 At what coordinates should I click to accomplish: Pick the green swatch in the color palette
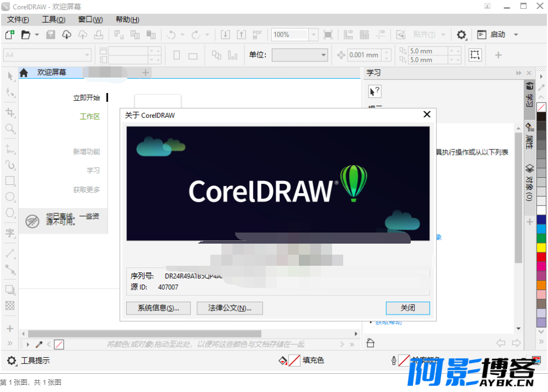tap(541, 238)
